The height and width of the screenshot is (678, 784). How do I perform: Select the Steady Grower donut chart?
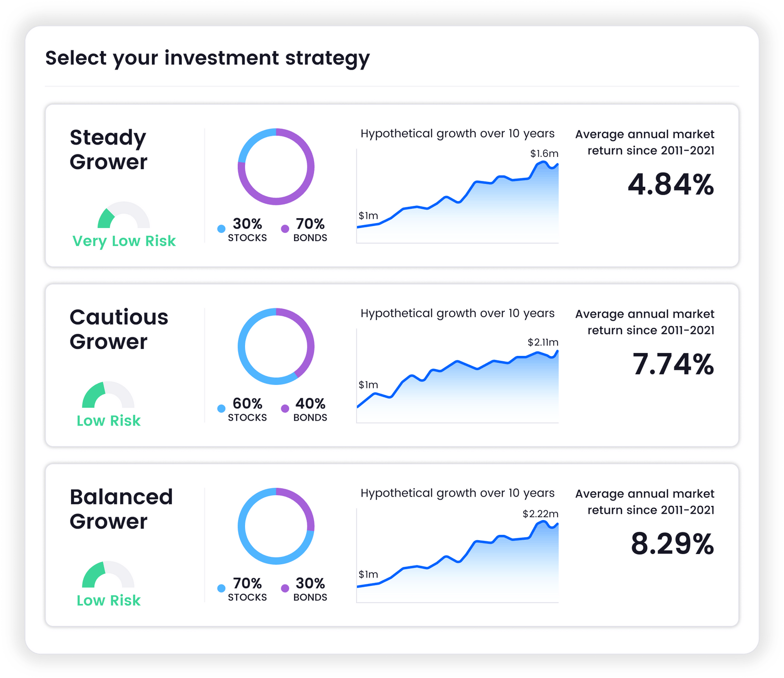277,167
